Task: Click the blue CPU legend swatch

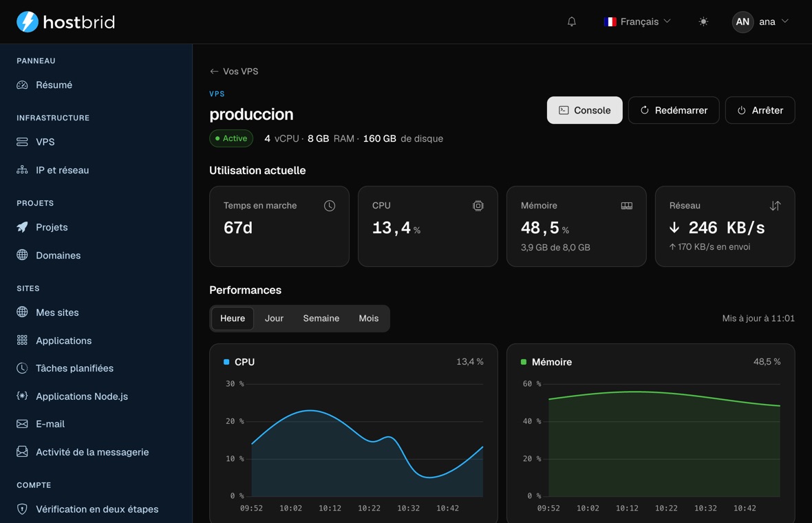Action: point(226,362)
